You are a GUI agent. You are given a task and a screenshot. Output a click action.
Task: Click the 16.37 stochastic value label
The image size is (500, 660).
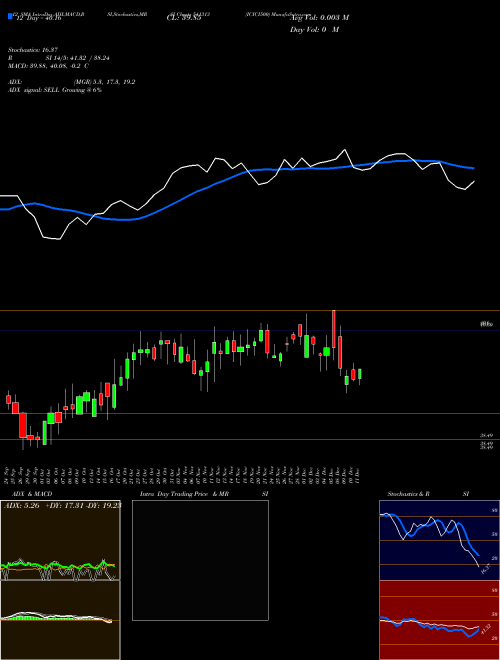[x=485, y=570]
